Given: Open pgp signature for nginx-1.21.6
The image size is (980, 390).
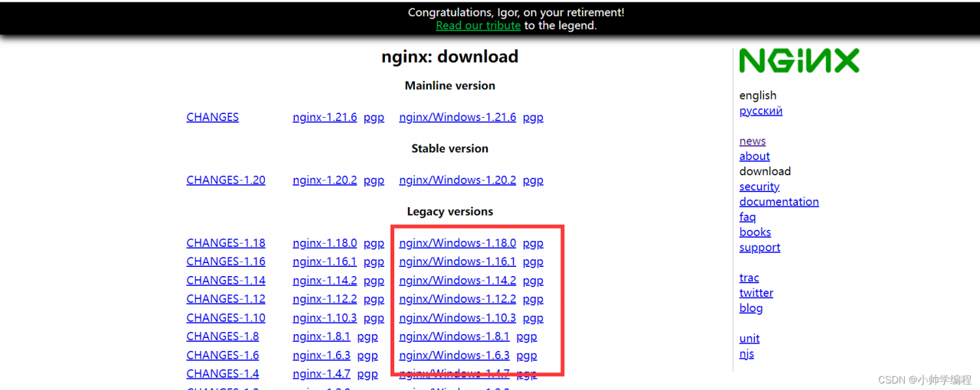Looking at the screenshot, I should [x=374, y=118].
